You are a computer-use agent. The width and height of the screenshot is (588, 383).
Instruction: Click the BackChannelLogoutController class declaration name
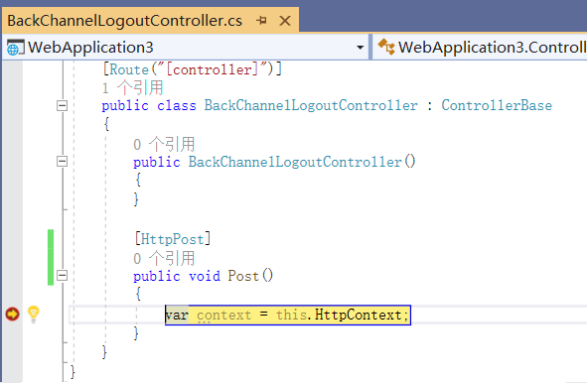(x=311, y=105)
